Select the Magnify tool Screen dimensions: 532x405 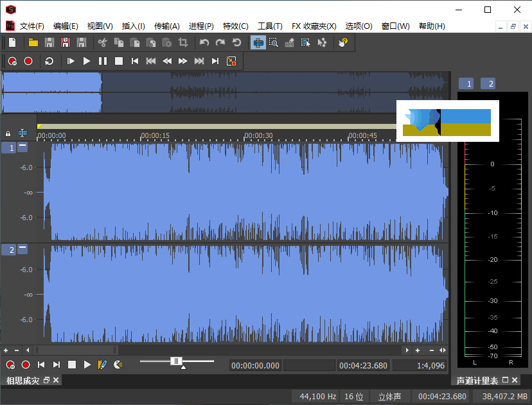coord(274,42)
